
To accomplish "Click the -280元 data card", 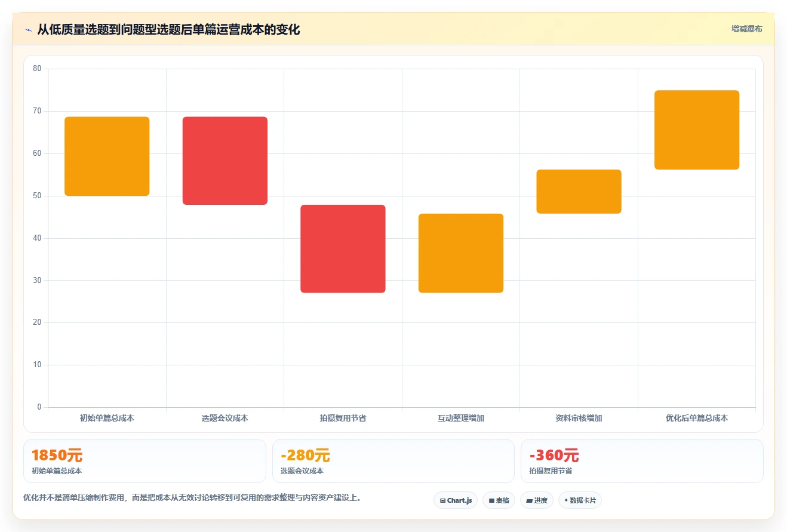I will [393, 461].
